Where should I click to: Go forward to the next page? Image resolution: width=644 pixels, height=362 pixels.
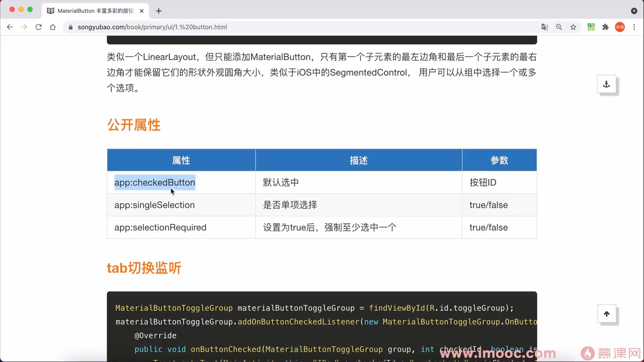click(x=24, y=27)
